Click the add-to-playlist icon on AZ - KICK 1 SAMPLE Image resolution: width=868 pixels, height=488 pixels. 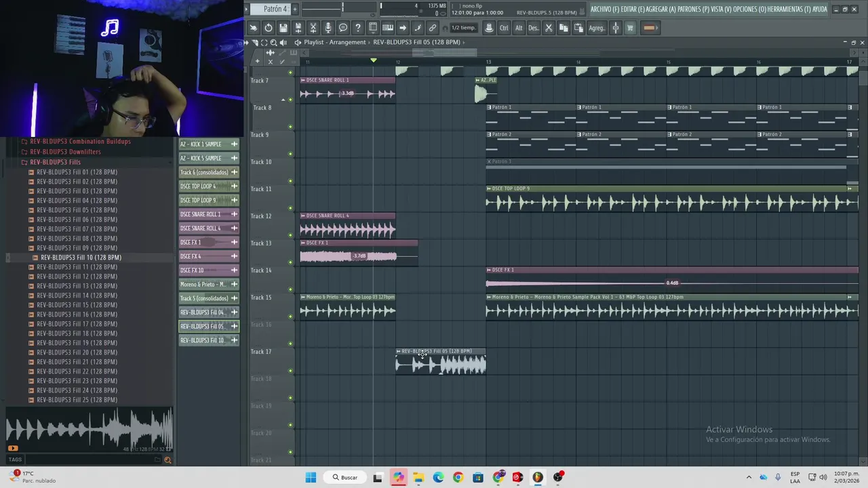[234, 144]
